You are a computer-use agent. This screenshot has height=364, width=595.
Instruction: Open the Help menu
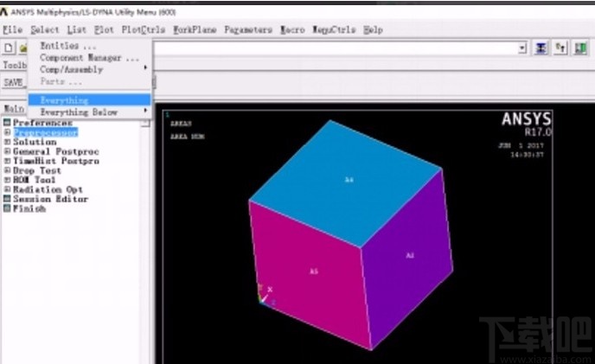coord(373,29)
